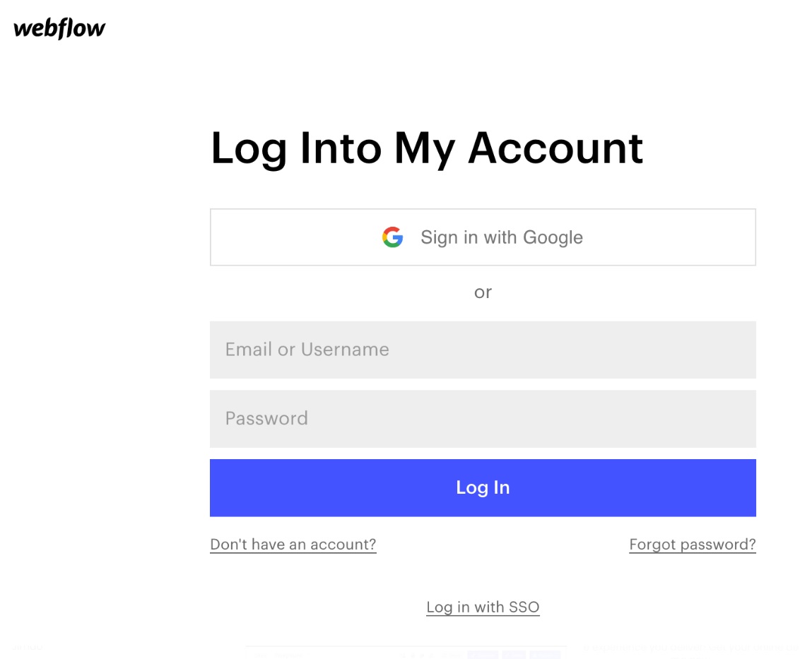Click the Google 'G' logo icon
812x659 pixels.
(392, 237)
